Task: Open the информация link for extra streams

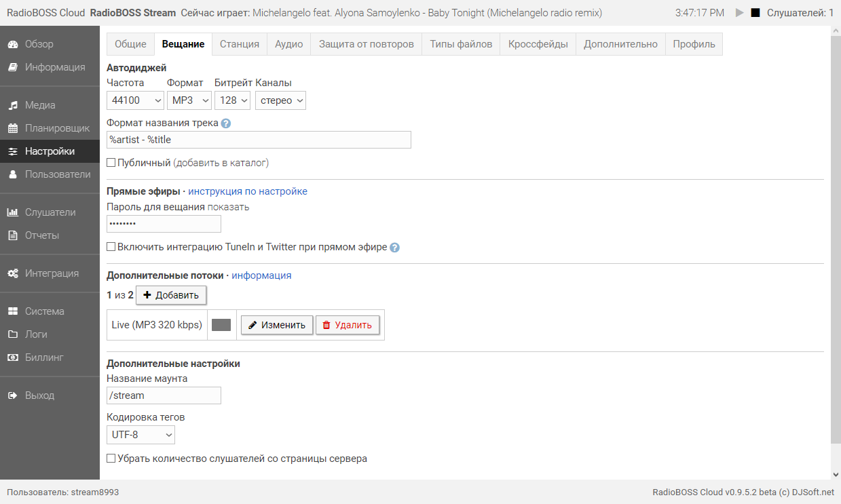Action: click(x=261, y=275)
